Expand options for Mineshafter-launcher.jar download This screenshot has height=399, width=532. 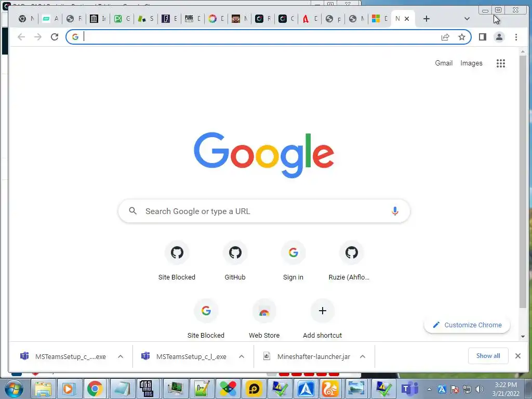click(x=362, y=356)
